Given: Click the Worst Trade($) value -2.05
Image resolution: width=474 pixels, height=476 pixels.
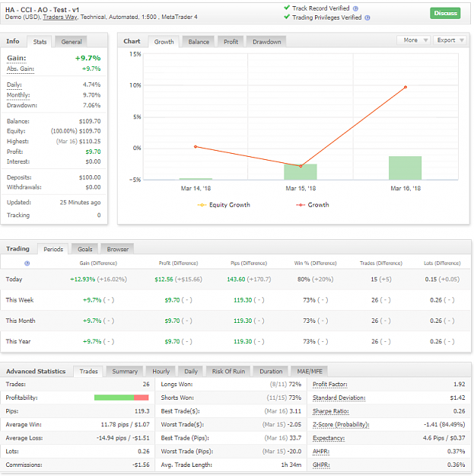Looking at the screenshot, I should click(x=294, y=425).
